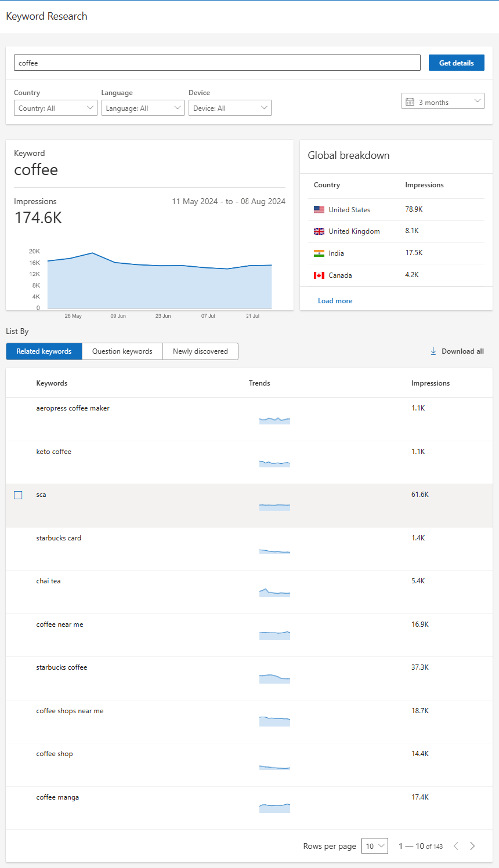Click the calendar icon in date range selector
The width and height of the screenshot is (499, 868).
click(410, 102)
